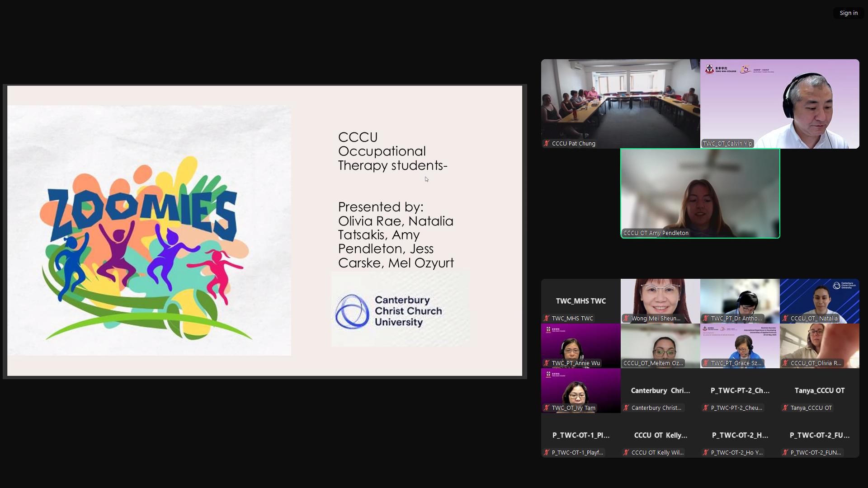Image resolution: width=868 pixels, height=488 pixels.
Task: Select P_TWC-OT-2_FU... participant tile
Action: pos(819,435)
